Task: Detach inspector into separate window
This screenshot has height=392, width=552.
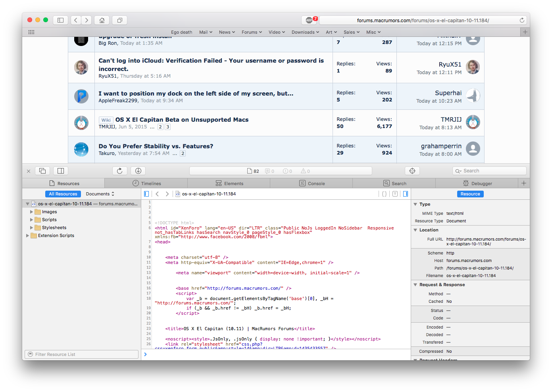Action: [42, 171]
